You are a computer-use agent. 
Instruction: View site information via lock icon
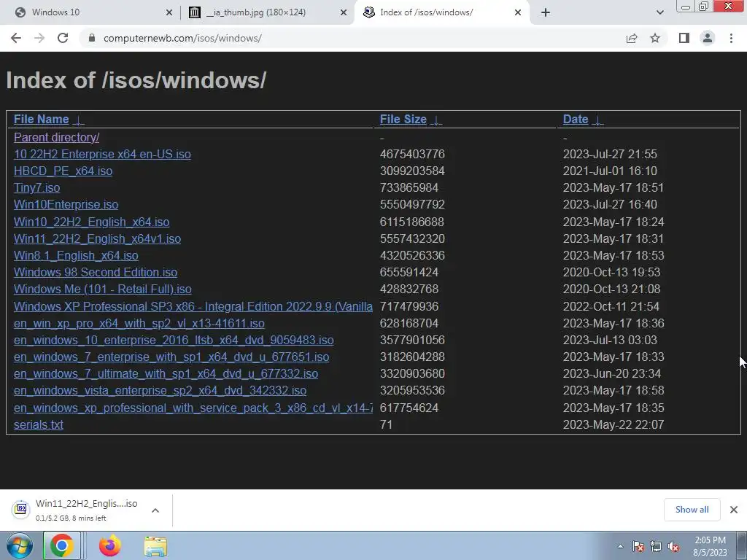(x=92, y=38)
